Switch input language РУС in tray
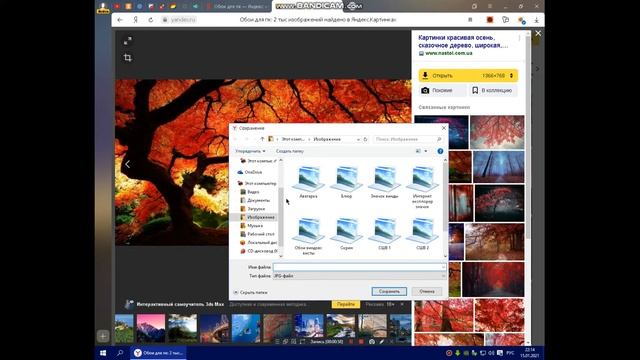 point(511,353)
